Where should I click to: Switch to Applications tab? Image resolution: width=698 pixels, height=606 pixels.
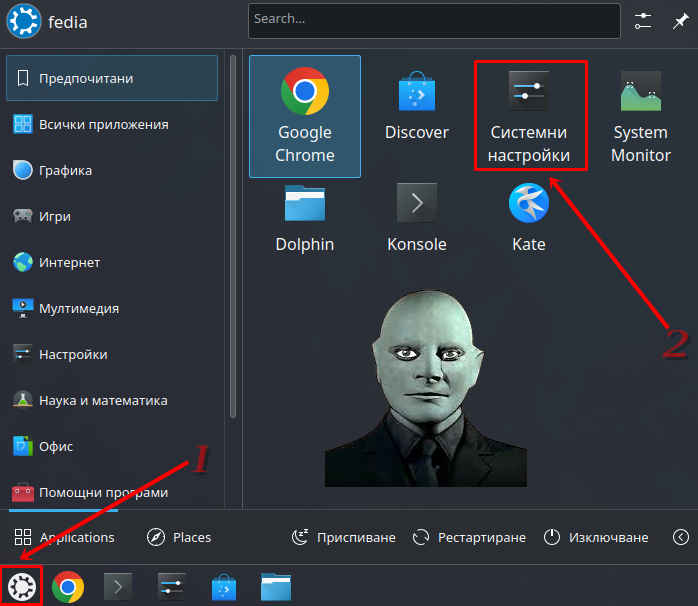[x=64, y=537]
